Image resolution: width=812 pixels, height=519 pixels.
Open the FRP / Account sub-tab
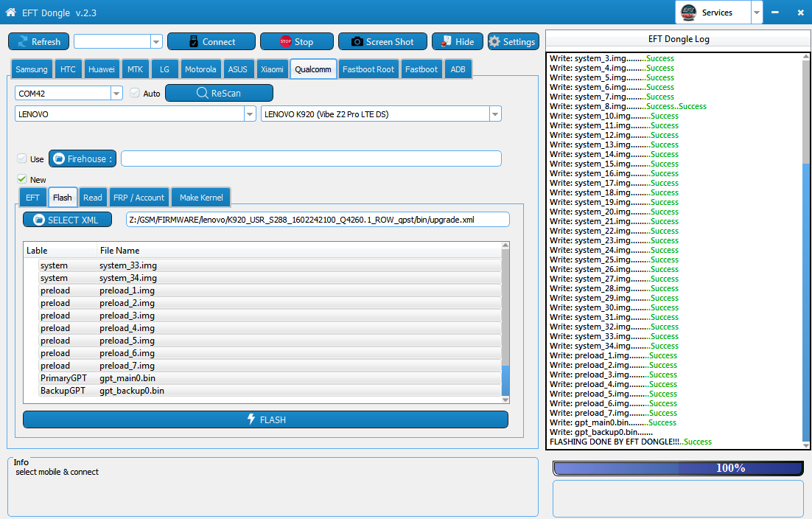[139, 198]
